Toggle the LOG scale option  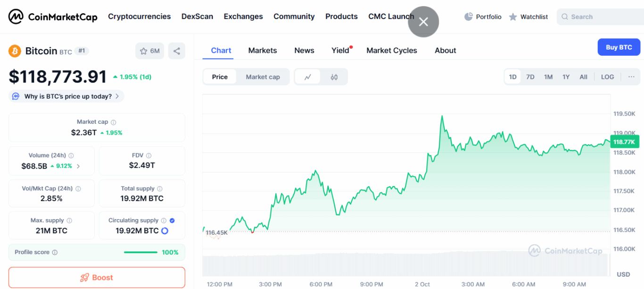pyautogui.click(x=607, y=77)
